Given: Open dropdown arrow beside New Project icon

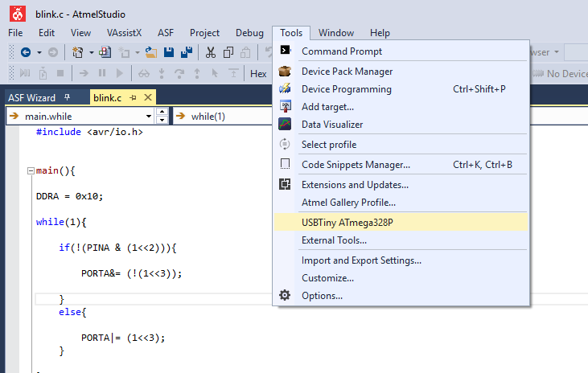Looking at the screenshot, I should [92, 52].
